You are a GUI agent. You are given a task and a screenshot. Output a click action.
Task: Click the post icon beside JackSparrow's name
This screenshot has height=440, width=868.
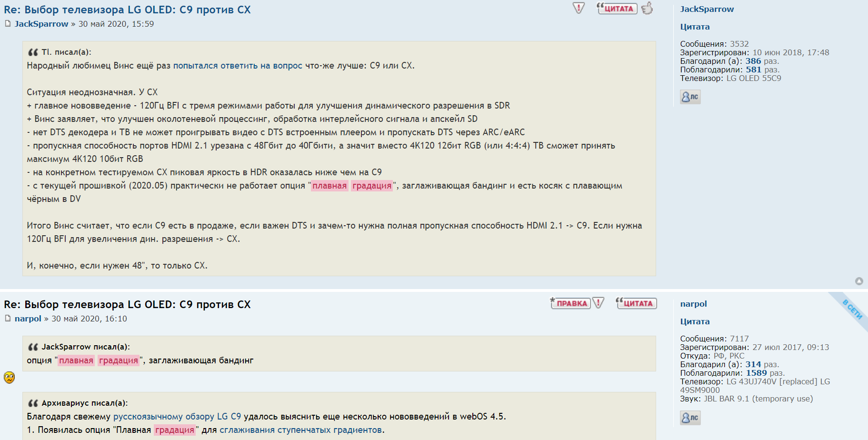pyautogui.click(x=8, y=23)
